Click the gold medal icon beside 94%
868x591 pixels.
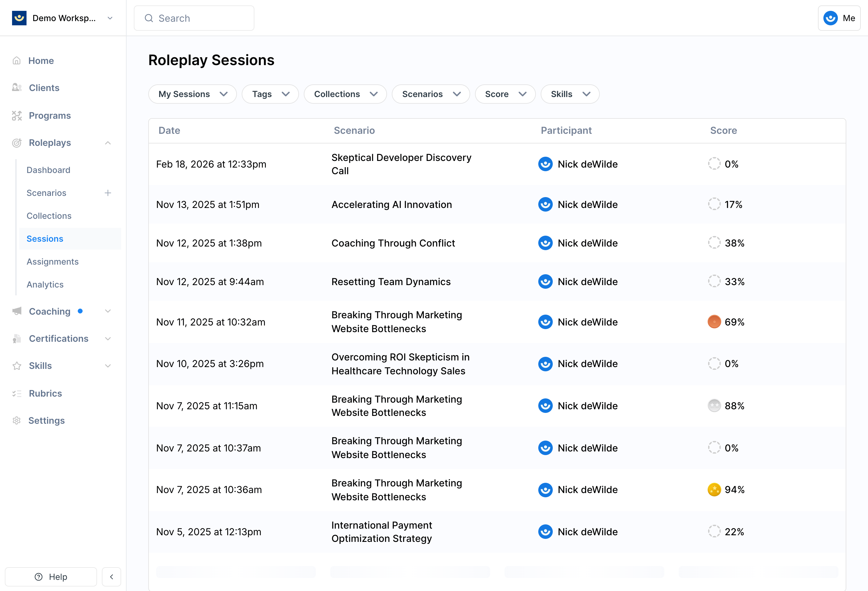[714, 489]
